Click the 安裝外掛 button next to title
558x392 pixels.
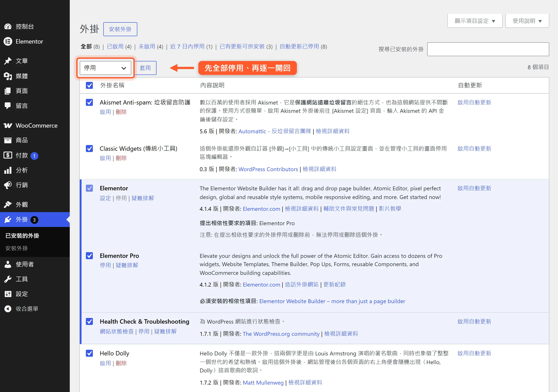[120, 29]
